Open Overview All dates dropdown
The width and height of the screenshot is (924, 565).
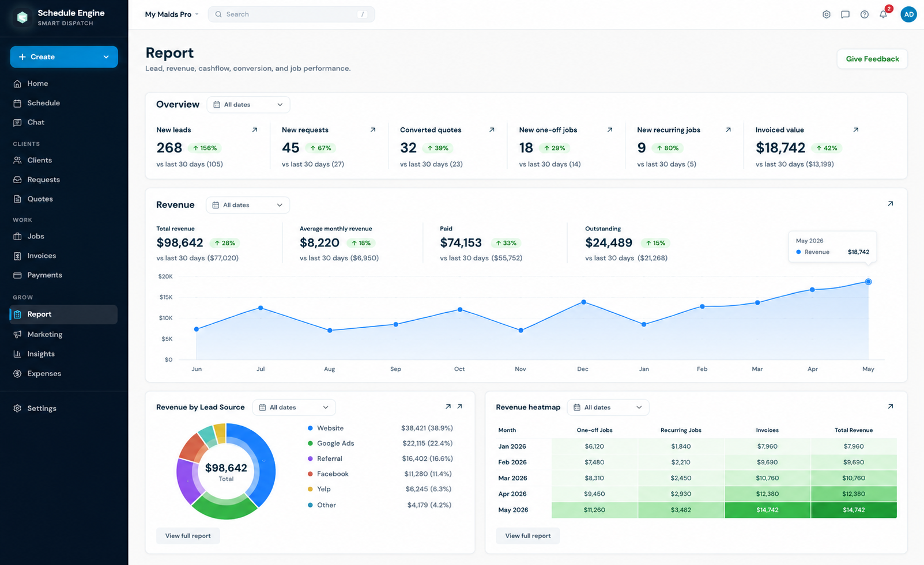248,105
